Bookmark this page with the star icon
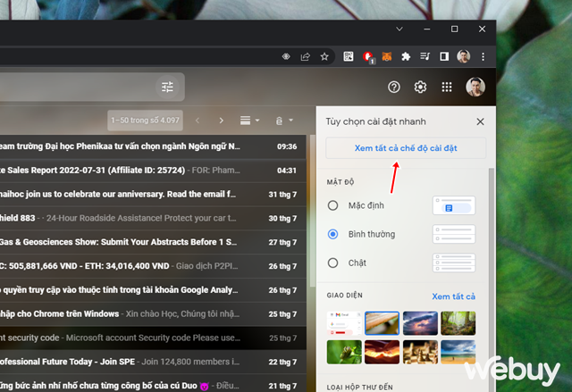 click(x=324, y=56)
